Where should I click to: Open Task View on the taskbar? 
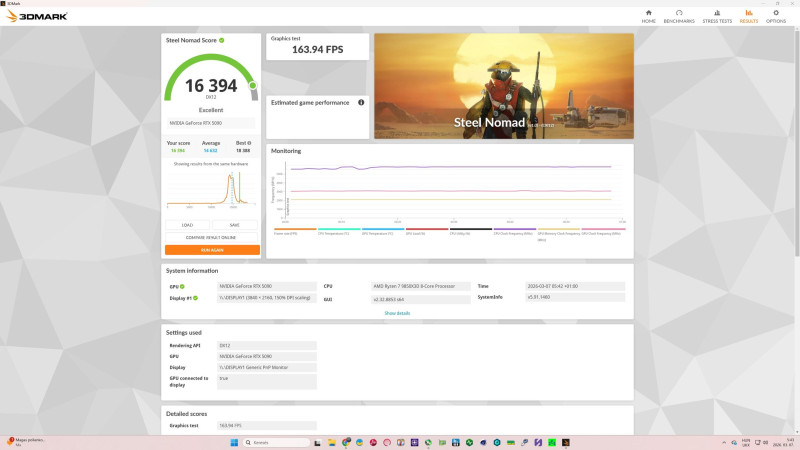[x=317, y=442]
